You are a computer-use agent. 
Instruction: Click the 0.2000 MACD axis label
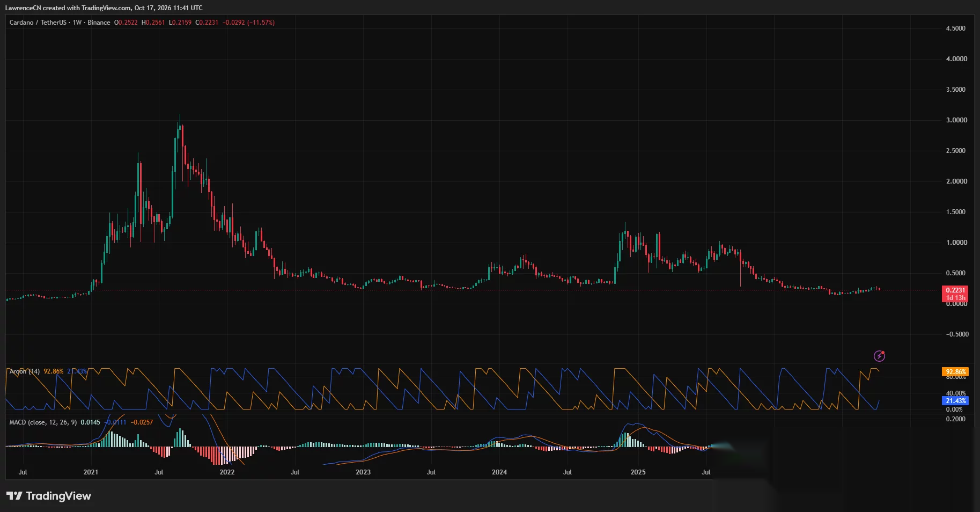click(955, 419)
